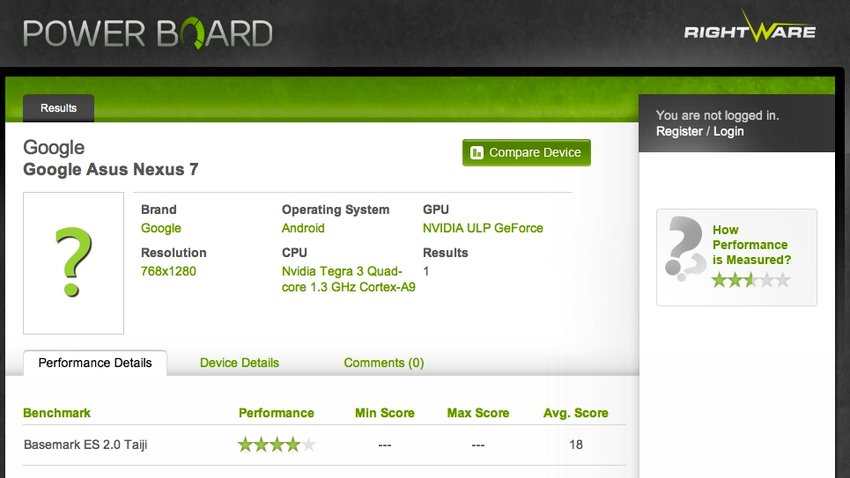Click the Google Asus Nexus 7 heading
The height and width of the screenshot is (478, 850).
(111, 170)
